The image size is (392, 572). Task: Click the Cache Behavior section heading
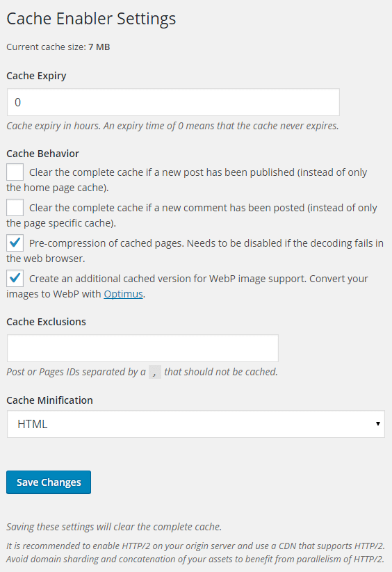(x=42, y=154)
